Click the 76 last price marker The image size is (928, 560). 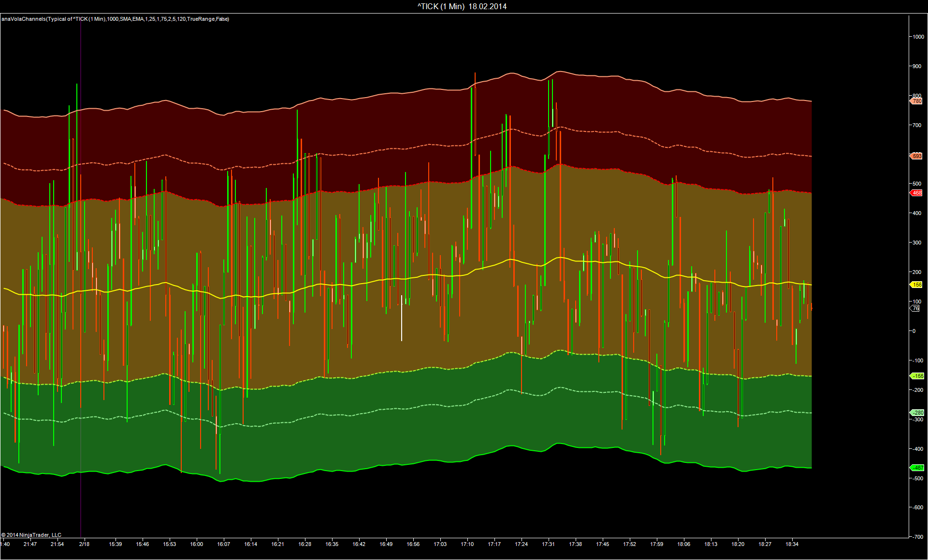coord(915,308)
